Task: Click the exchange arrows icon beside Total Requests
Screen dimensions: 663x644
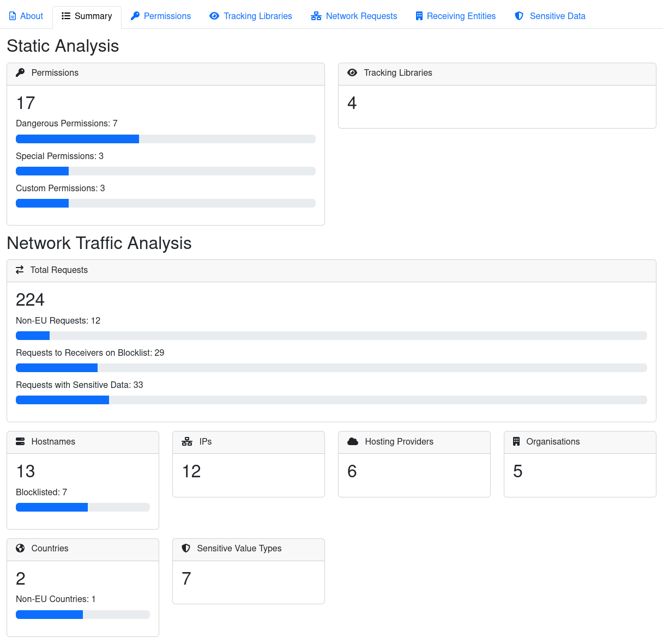Action: pyautogui.click(x=20, y=270)
